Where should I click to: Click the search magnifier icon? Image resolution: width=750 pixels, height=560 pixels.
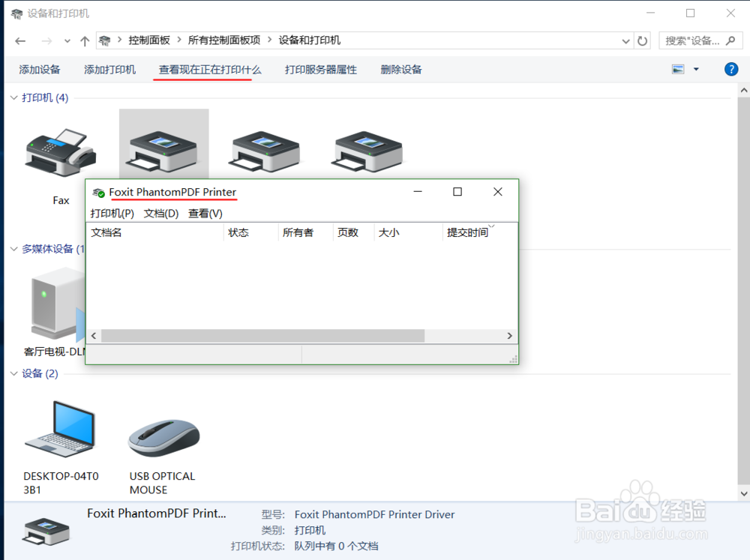click(x=730, y=40)
